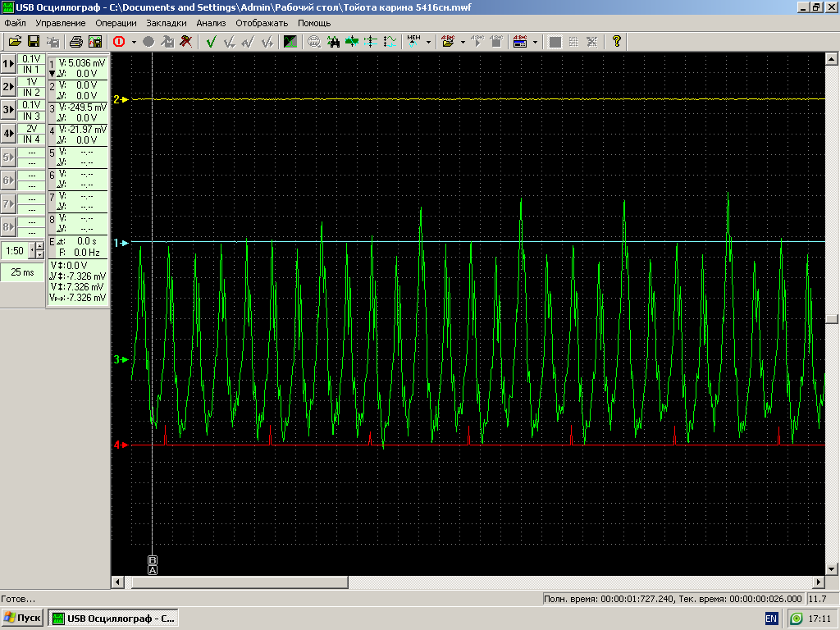Open the Файл menu
840x630 pixels.
(15, 23)
